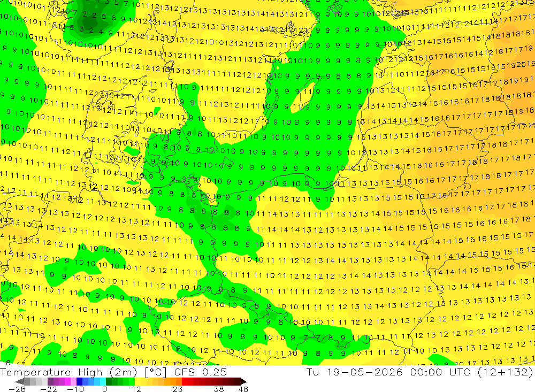
Task: Click the right dark arrow tip of color bar
Action: [x=243, y=381]
